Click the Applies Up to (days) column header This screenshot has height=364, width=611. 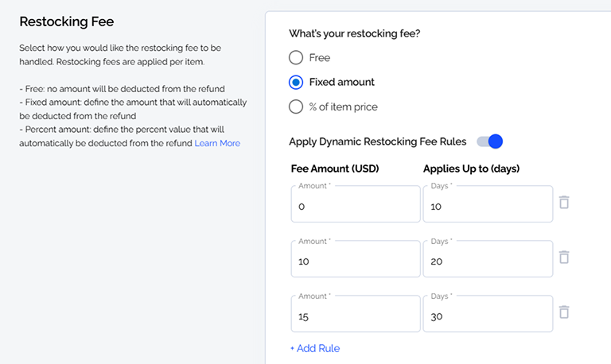(x=472, y=168)
